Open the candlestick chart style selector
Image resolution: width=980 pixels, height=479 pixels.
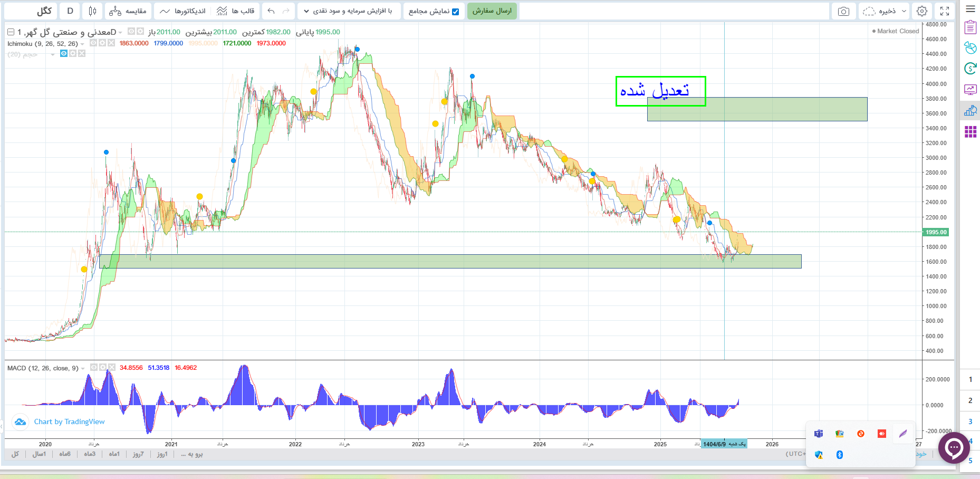pos(93,11)
